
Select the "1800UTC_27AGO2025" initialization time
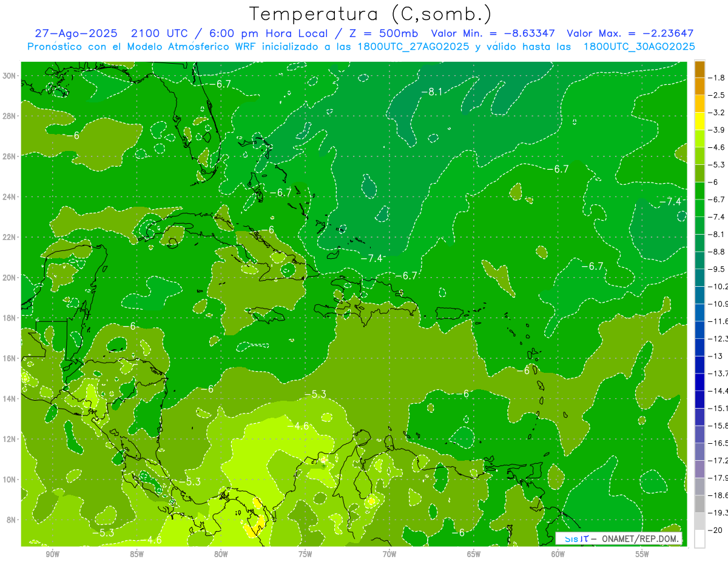click(413, 46)
